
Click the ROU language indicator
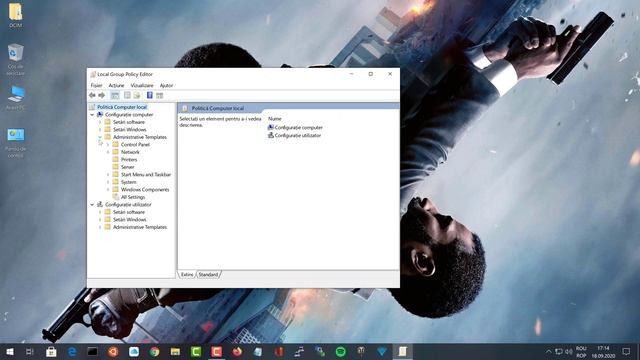(581, 351)
